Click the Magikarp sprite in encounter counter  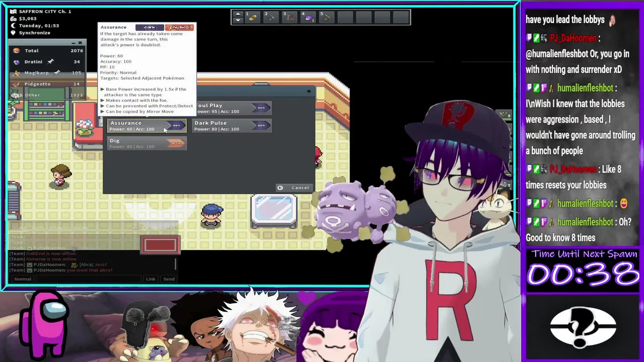(x=16, y=73)
